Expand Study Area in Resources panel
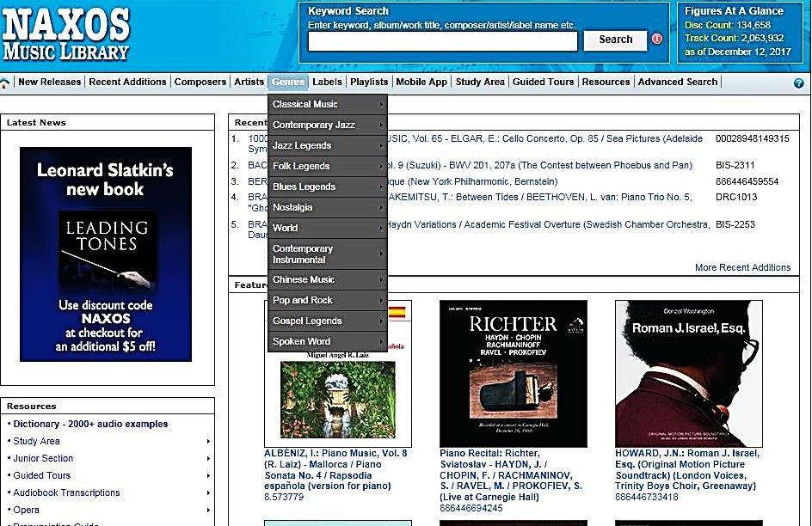Screen dimensions: 812x526 36,441
